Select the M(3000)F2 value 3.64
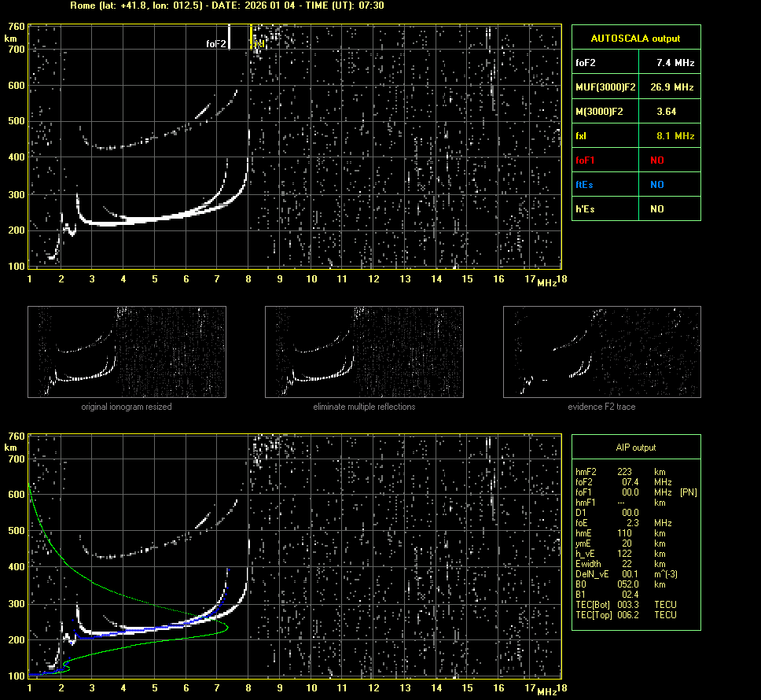The height and width of the screenshot is (700, 761). [666, 111]
